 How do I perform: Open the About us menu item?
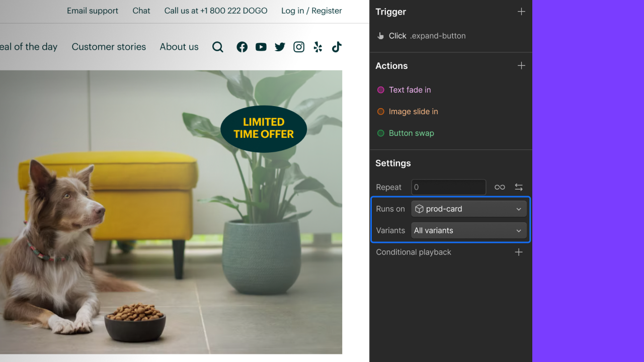tap(179, 47)
